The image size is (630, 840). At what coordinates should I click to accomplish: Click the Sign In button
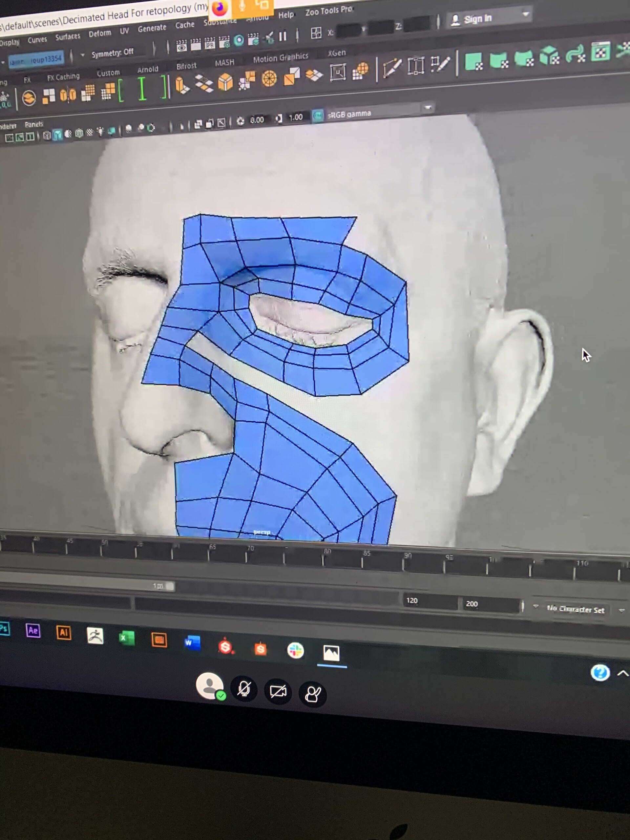(478, 18)
